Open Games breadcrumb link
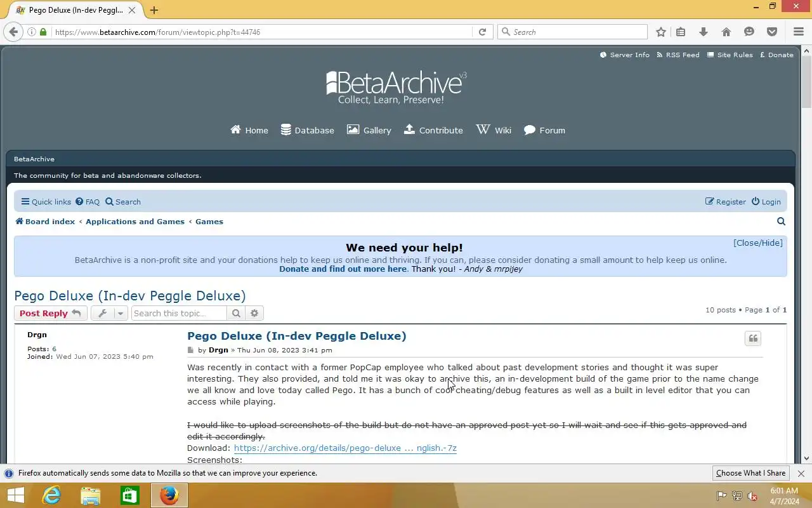The image size is (812, 508). [x=209, y=222]
